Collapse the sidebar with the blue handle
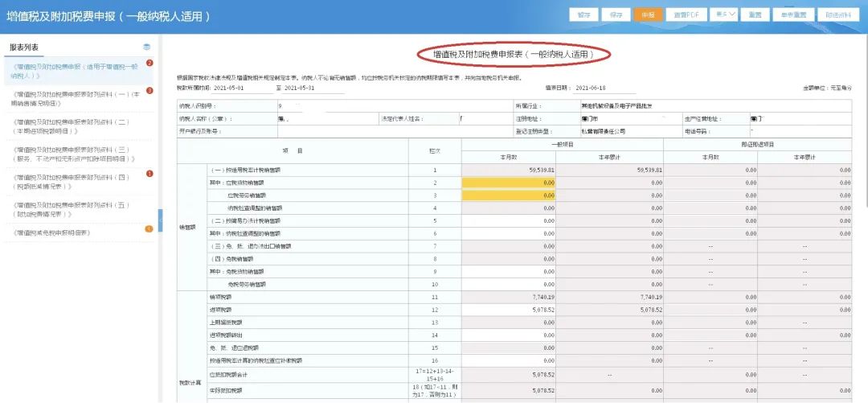Screen dimensions: 868x403 point(161,220)
